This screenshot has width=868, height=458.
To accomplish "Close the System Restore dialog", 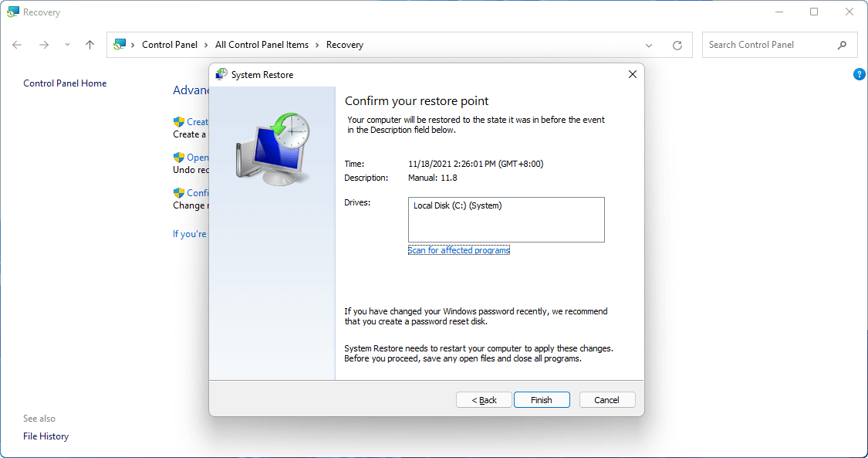I will coord(632,74).
